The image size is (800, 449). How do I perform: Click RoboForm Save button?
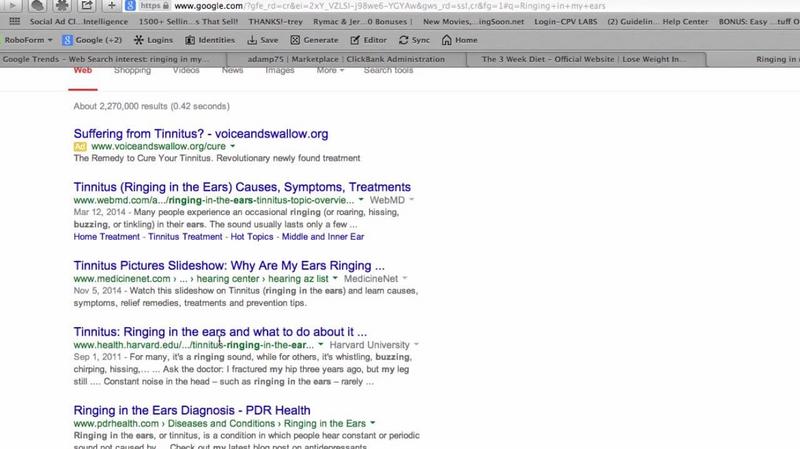[x=263, y=40]
